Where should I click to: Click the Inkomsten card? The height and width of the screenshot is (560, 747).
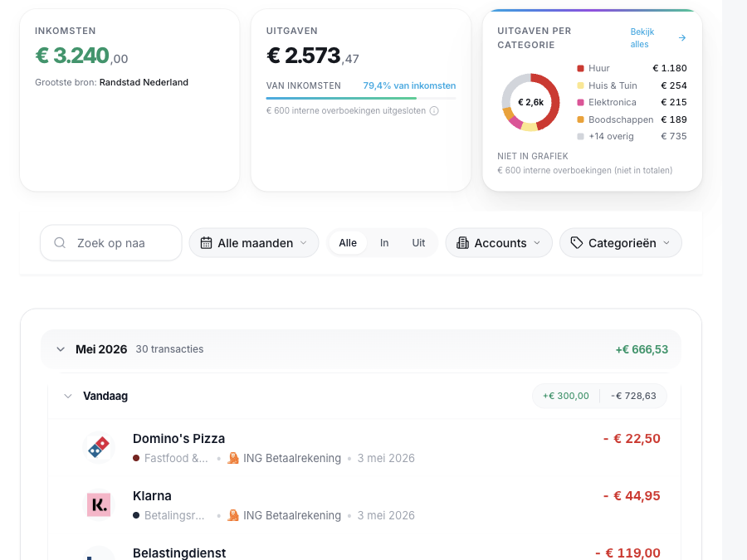(x=129, y=100)
